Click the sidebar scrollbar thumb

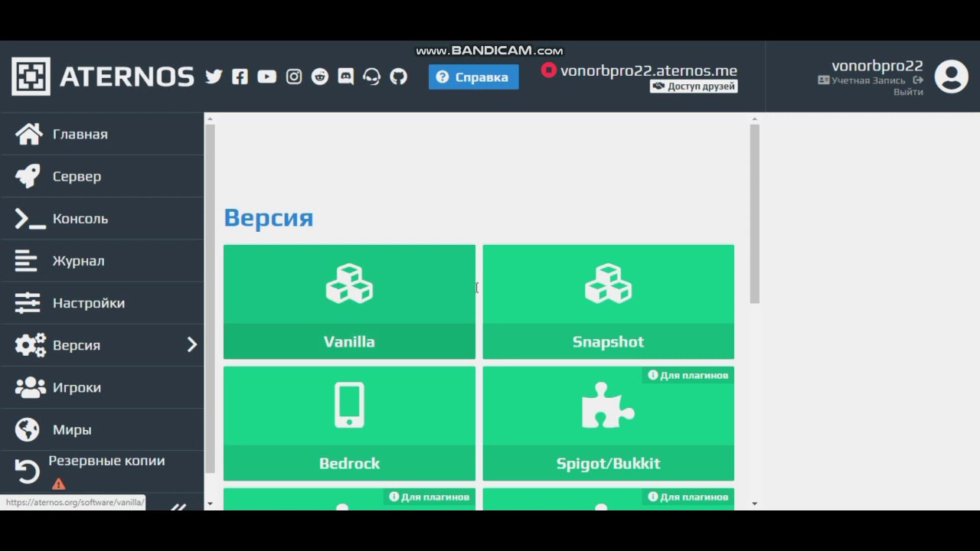click(211, 298)
